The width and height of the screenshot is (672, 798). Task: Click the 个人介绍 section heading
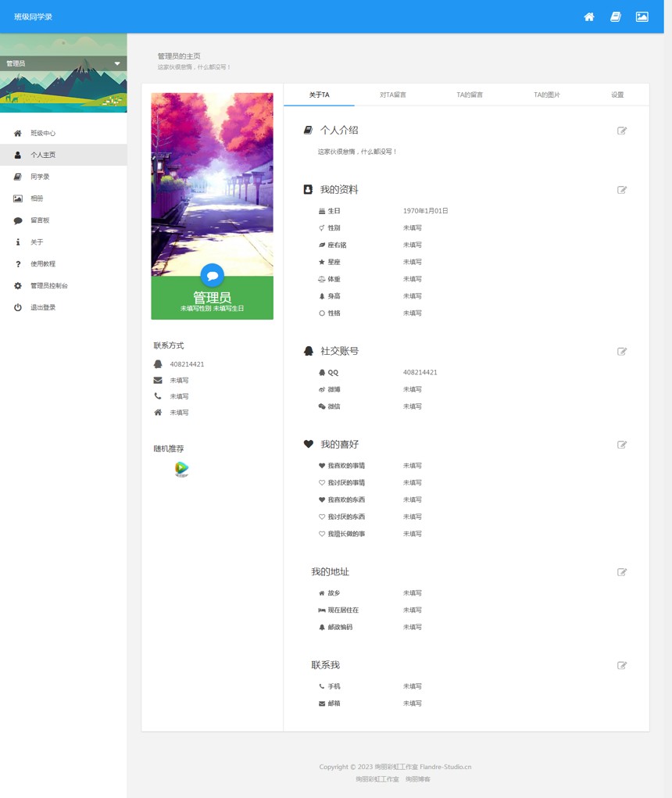tap(339, 131)
